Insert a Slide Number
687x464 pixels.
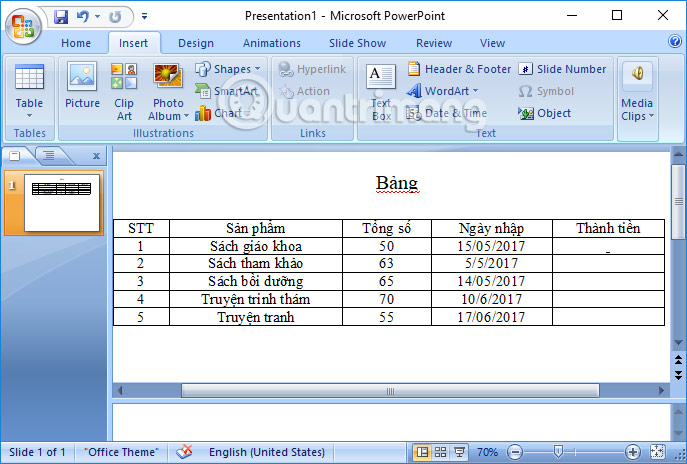pyautogui.click(x=563, y=69)
